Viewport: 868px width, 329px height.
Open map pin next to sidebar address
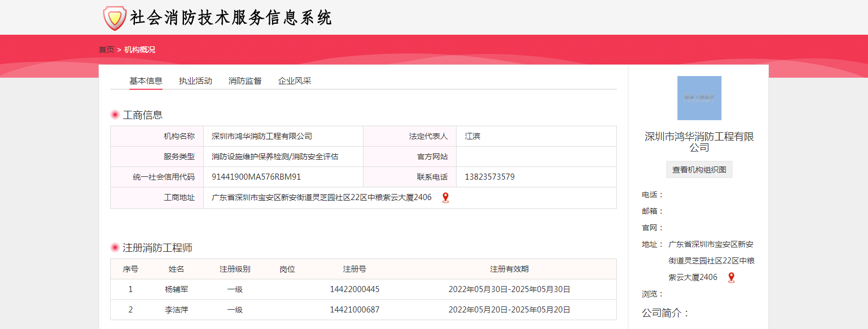[x=731, y=277]
